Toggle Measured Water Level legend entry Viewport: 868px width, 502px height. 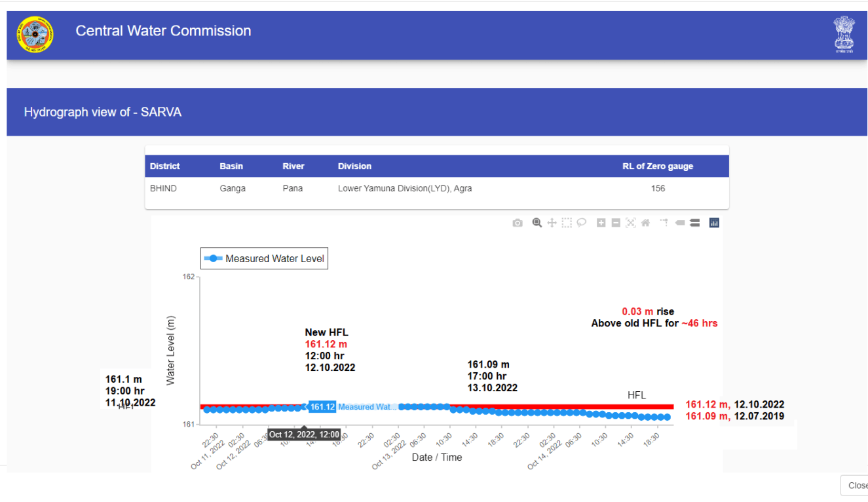click(x=264, y=259)
